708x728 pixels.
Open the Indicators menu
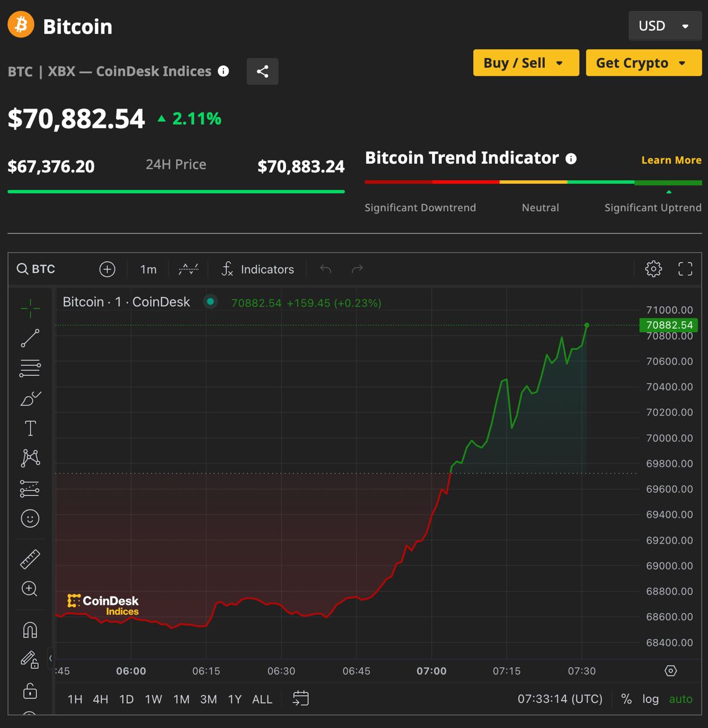[258, 269]
